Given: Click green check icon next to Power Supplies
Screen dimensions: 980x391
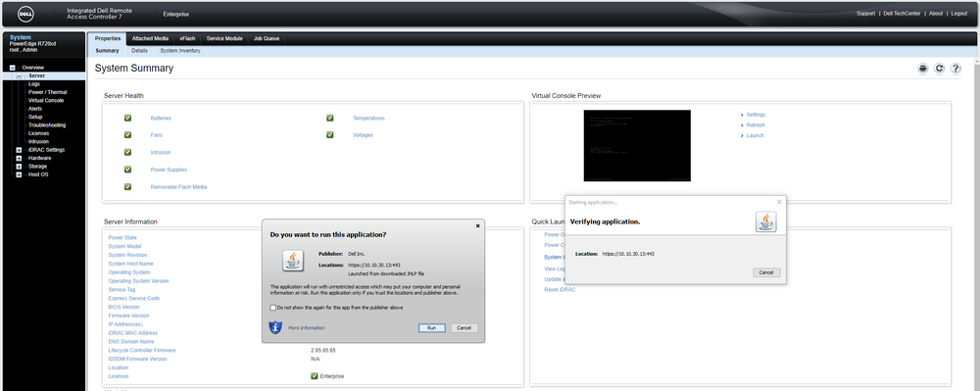Looking at the screenshot, I should [128, 170].
